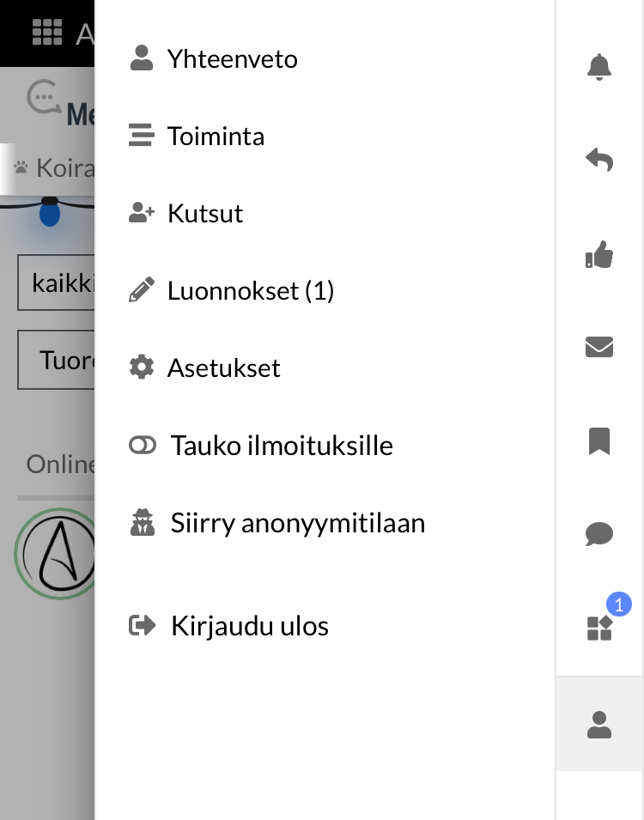Open the replies arrow tab
This screenshot has height=820, width=644.
[599, 160]
